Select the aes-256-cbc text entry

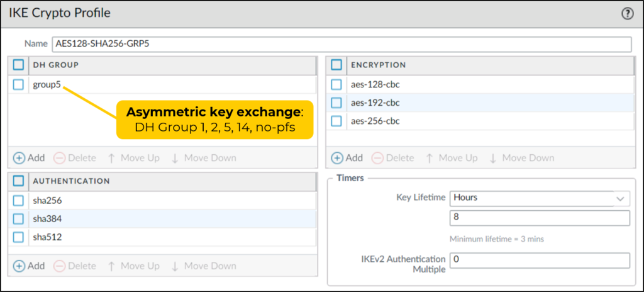(x=375, y=121)
